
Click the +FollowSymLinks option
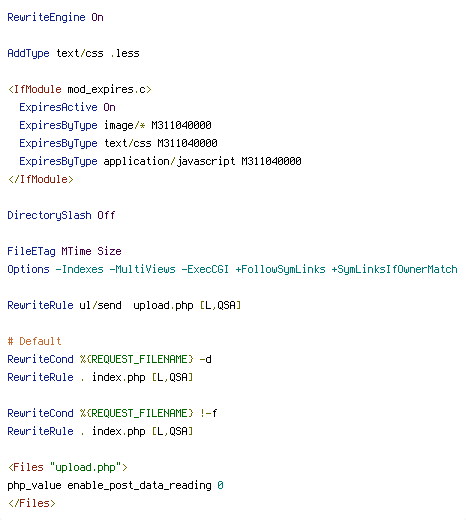tap(280, 269)
